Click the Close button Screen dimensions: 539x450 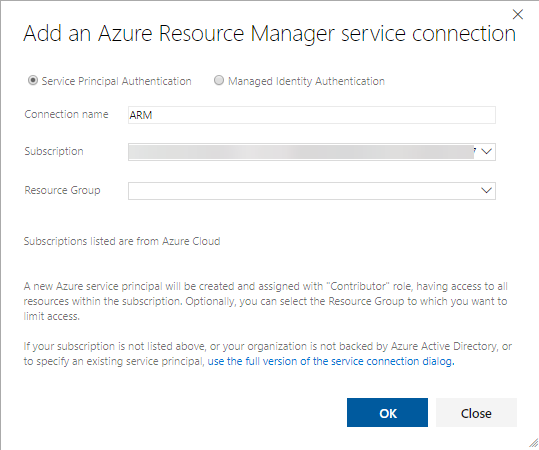(x=476, y=413)
